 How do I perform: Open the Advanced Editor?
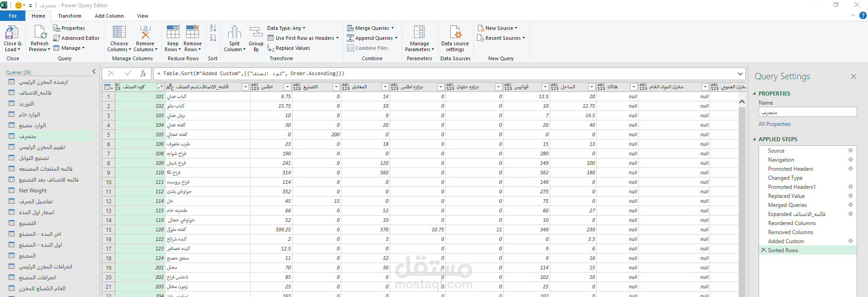pos(76,38)
